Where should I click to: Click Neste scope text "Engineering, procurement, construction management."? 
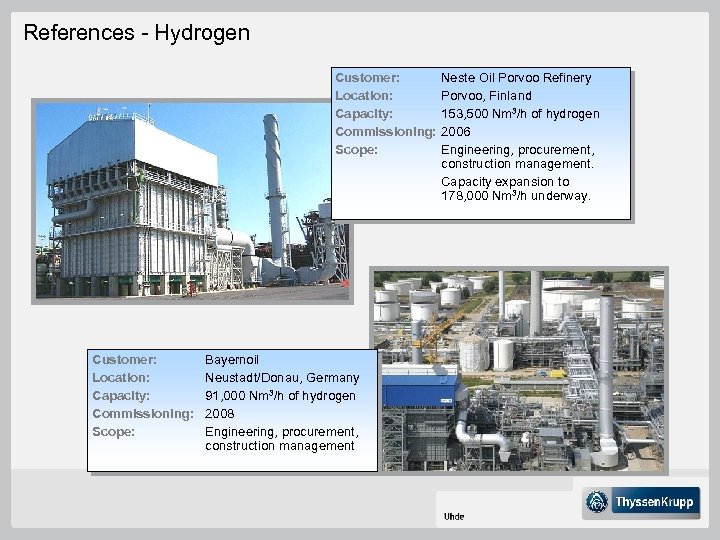point(518,157)
